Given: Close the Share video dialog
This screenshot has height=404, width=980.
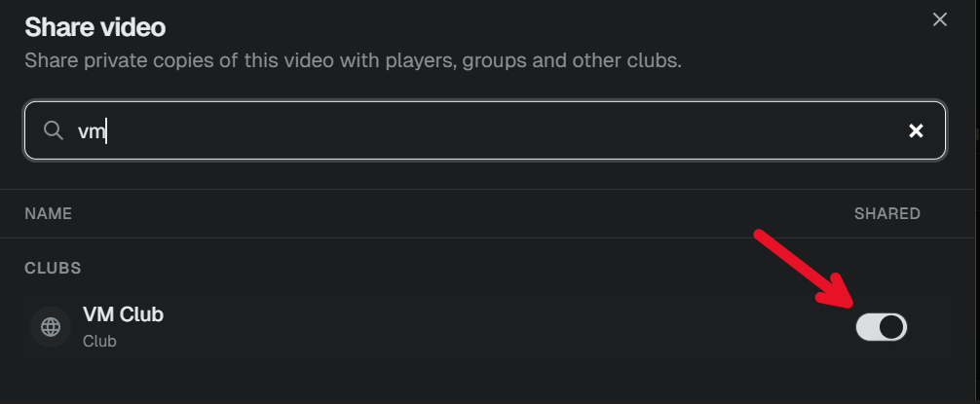Looking at the screenshot, I should click(x=939, y=20).
